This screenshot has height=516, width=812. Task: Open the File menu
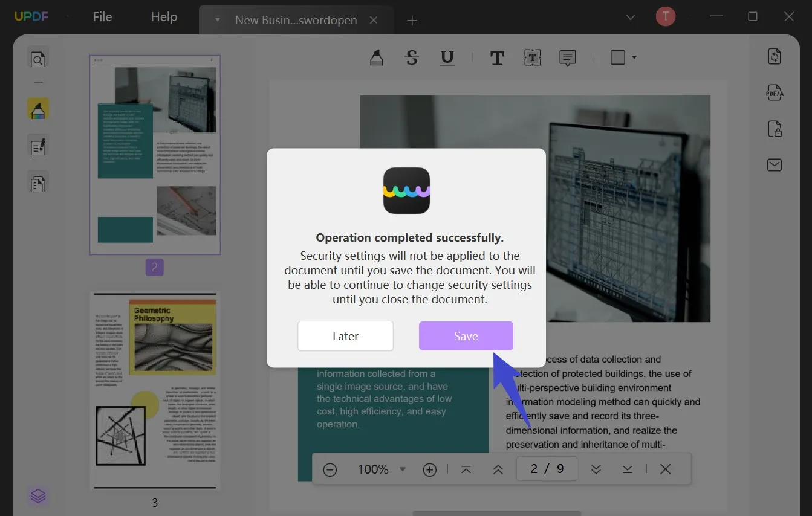[102, 17]
